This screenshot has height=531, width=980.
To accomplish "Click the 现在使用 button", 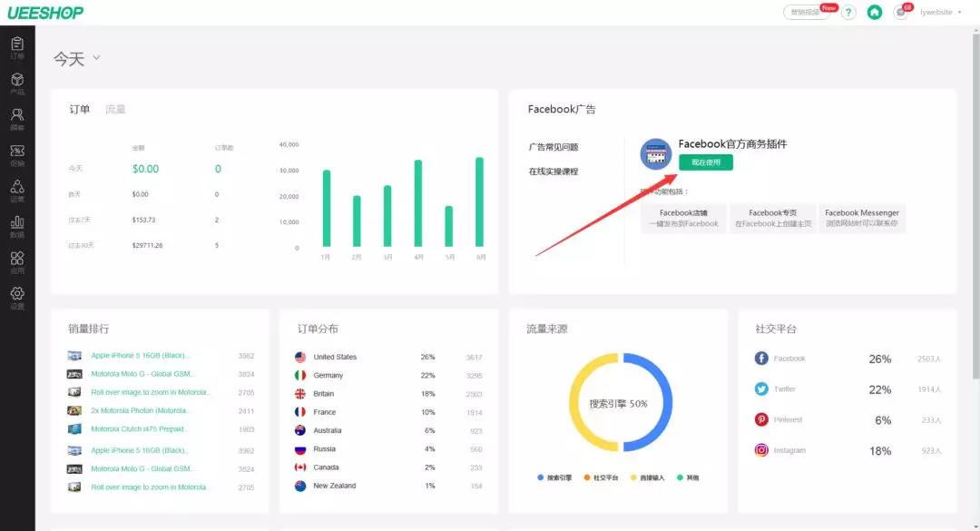I will click(x=706, y=162).
